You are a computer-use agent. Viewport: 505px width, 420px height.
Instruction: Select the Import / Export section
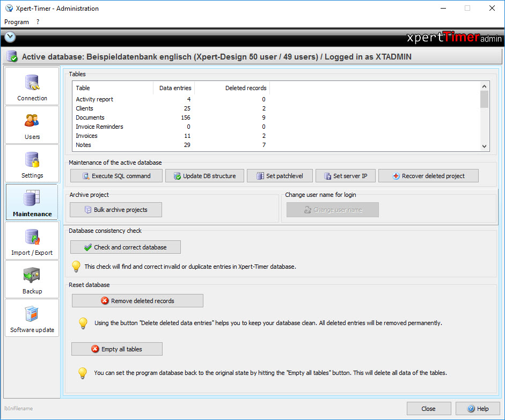tap(32, 240)
